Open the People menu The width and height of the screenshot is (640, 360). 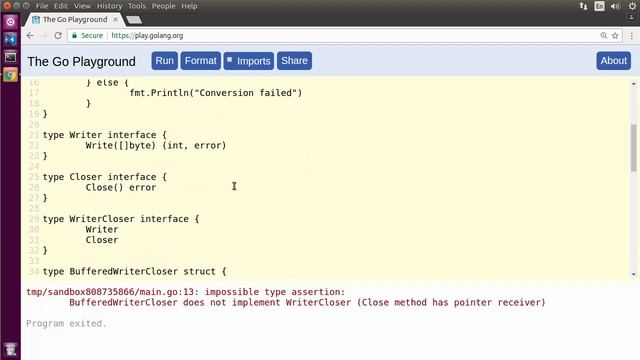tap(163, 6)
